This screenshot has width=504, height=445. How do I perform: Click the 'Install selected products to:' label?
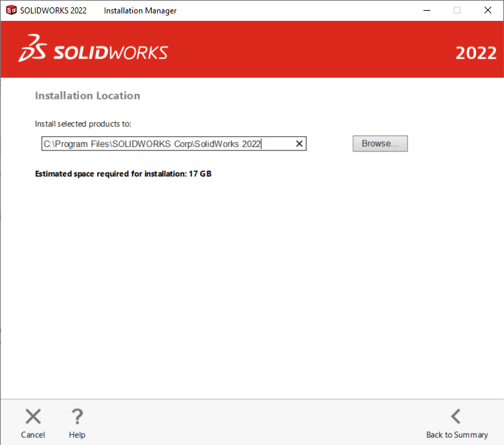(x=83, y=124)
